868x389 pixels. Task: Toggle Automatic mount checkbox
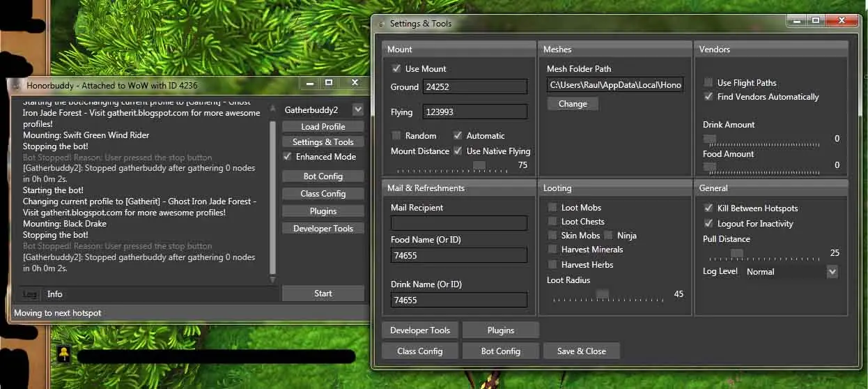(x=458, y=135)
